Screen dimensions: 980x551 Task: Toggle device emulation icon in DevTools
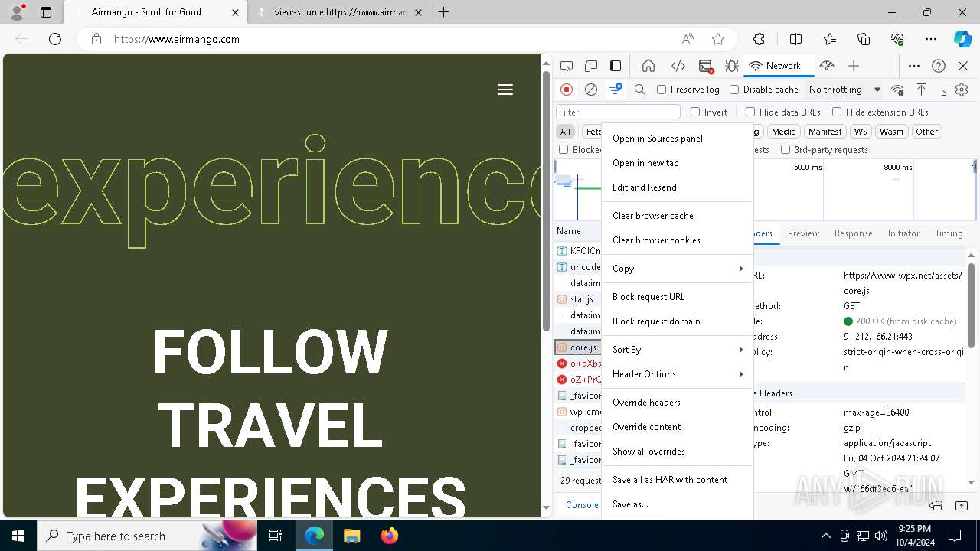[x=591, y=66]
